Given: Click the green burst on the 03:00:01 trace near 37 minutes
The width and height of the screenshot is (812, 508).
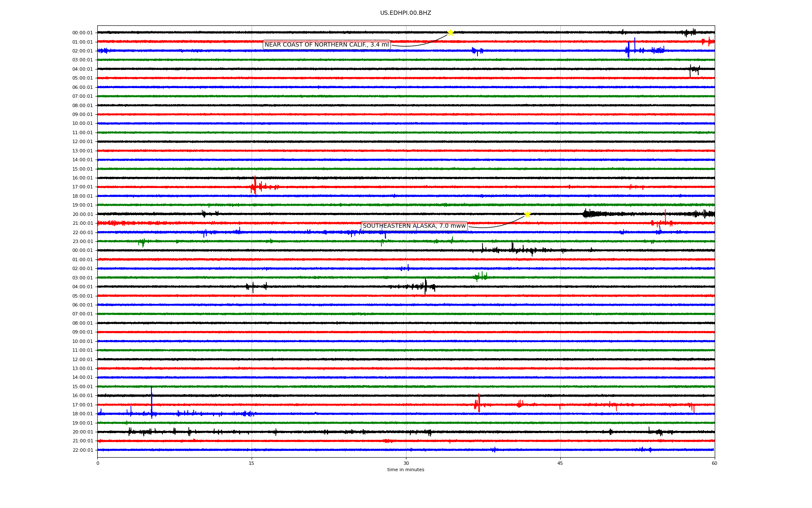Looking at the screenshot, I should click(480, 277).
